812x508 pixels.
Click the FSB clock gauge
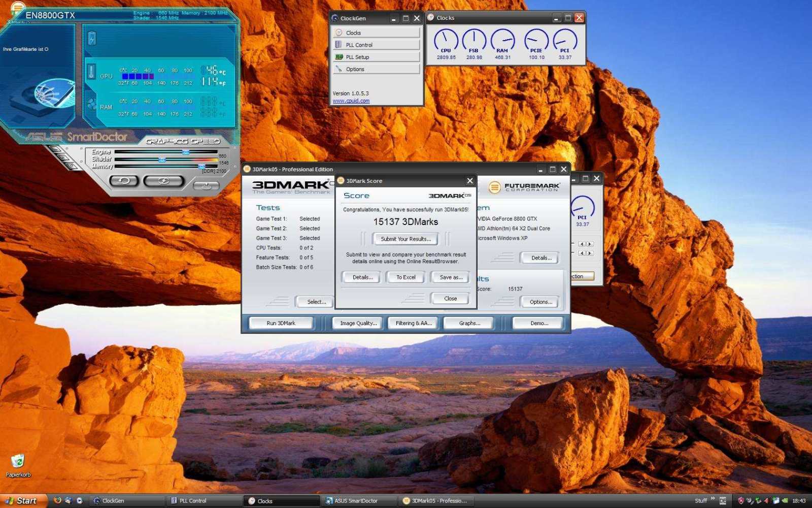(474, 44)
